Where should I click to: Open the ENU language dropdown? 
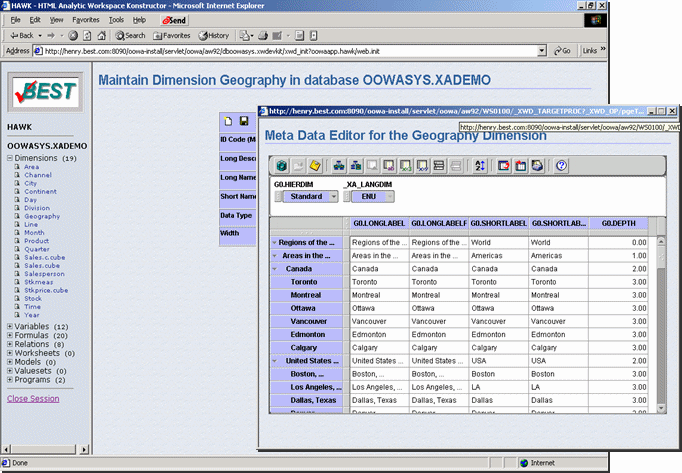pos(389,197)
